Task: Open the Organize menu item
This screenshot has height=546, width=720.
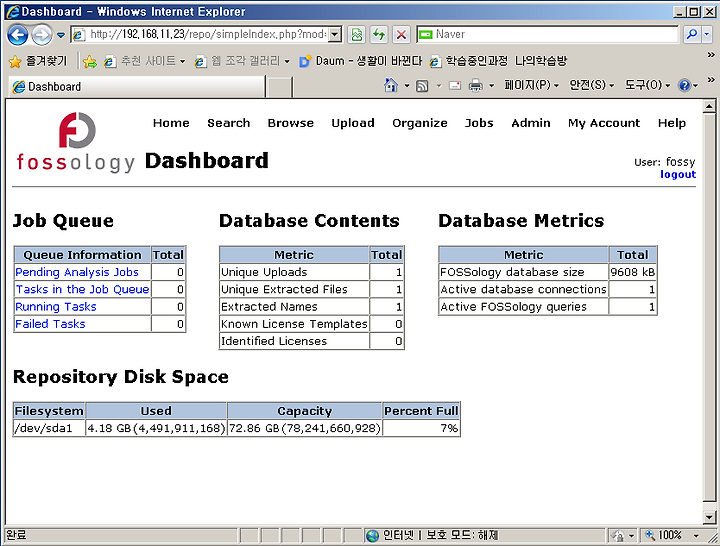Action: click(420, 123)
